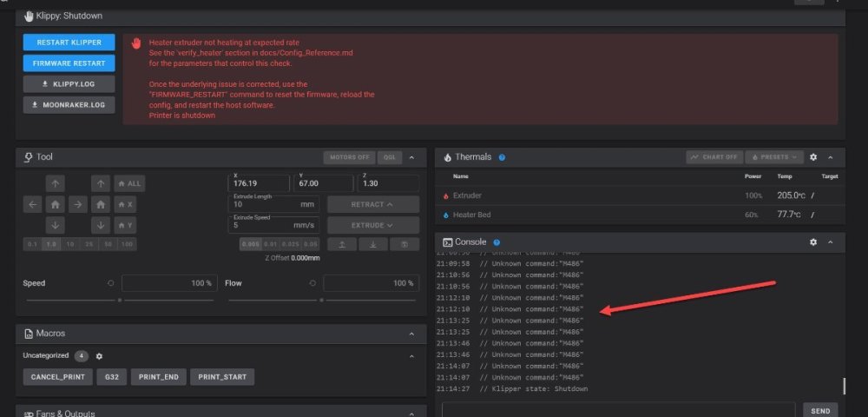Toggle CHART OFF in Thermals panel
This screenshot has width=868, height=417.
[714, 157]
